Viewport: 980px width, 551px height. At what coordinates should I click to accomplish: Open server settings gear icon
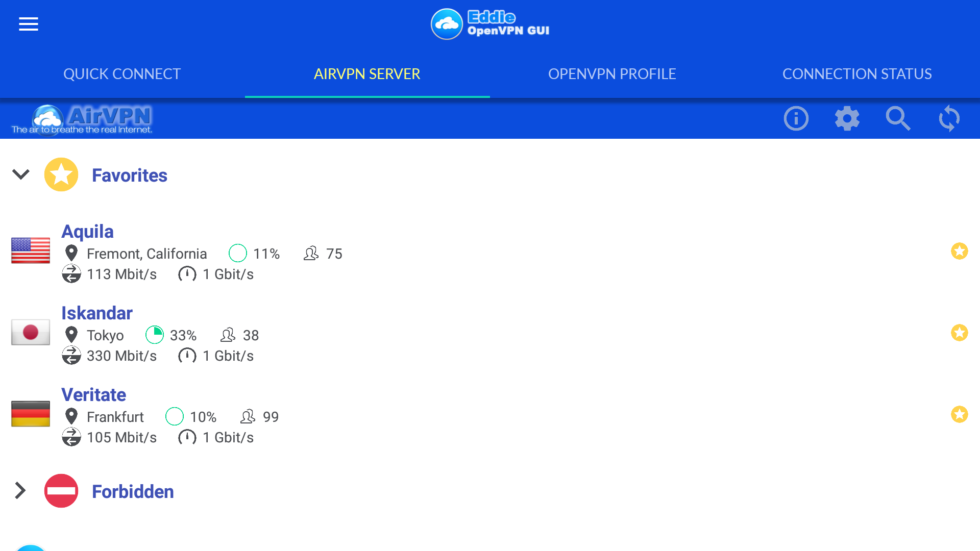[847, 118]
